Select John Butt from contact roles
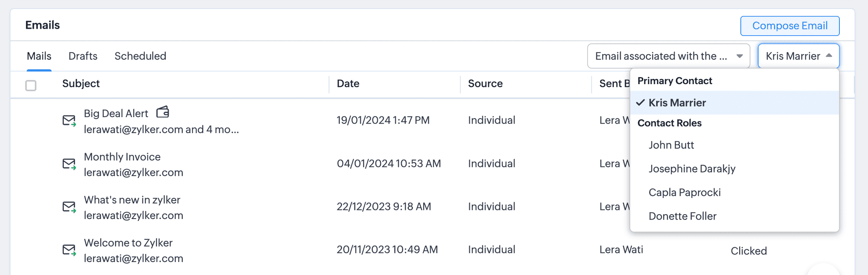Image resolution: width=868 pixels, height=275 pixels. click(671, 145)
